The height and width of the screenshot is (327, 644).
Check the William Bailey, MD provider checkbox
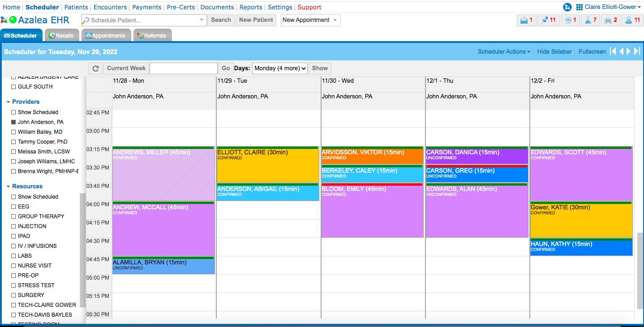pos(13,132)
